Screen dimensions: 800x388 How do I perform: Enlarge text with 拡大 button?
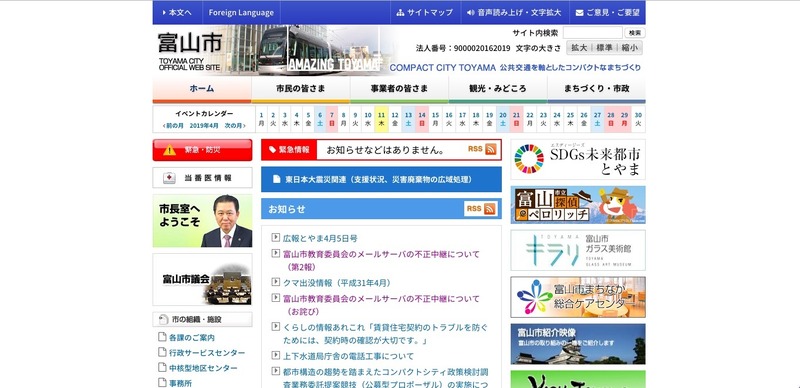579,47
